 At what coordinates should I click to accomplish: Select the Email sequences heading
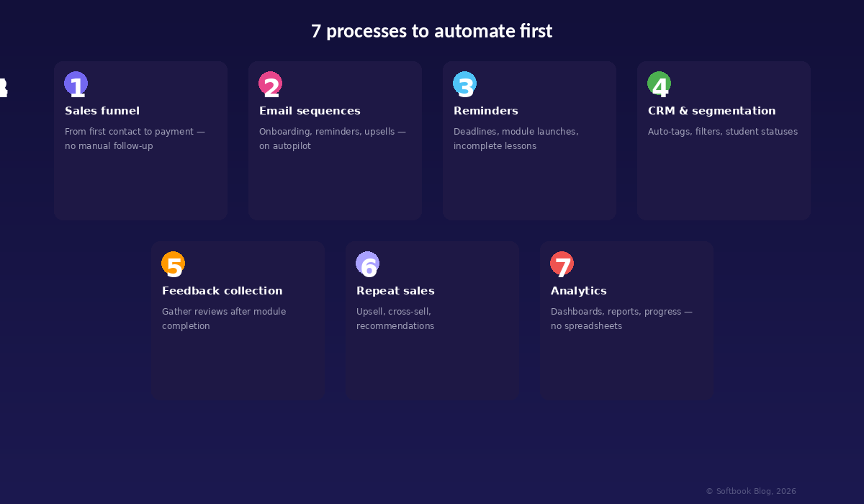(310, 111)
